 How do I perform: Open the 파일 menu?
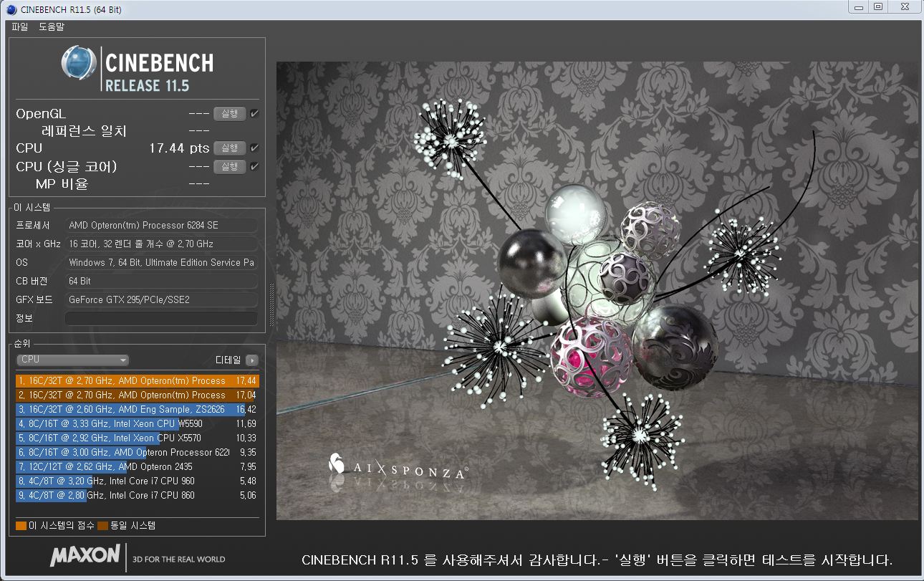pos(20,27)
